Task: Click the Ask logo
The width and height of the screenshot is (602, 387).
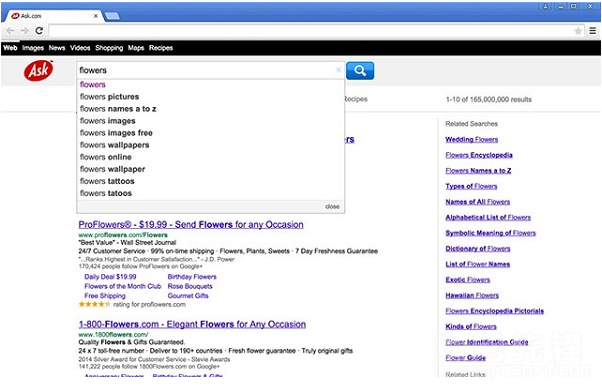Action: [38, 70]
